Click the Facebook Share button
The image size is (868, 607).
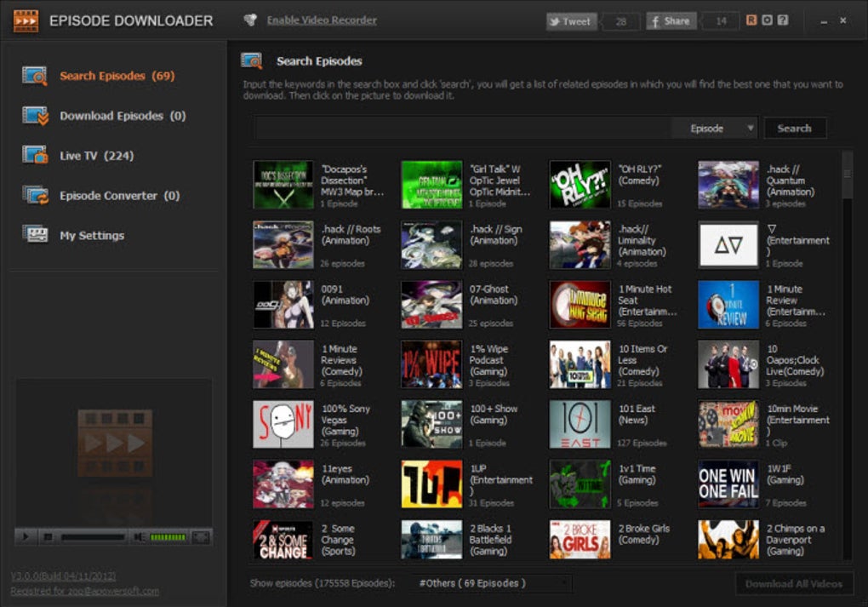pos(671,21)
